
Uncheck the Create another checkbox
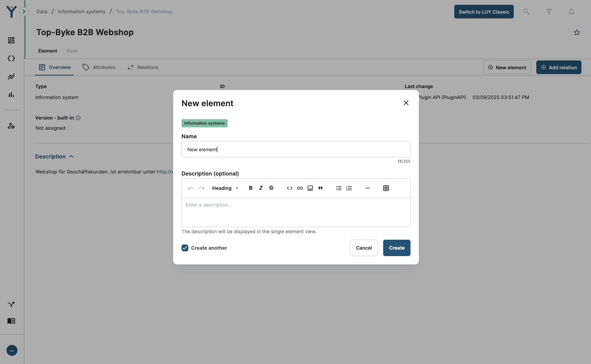click(x=185, y=248)
